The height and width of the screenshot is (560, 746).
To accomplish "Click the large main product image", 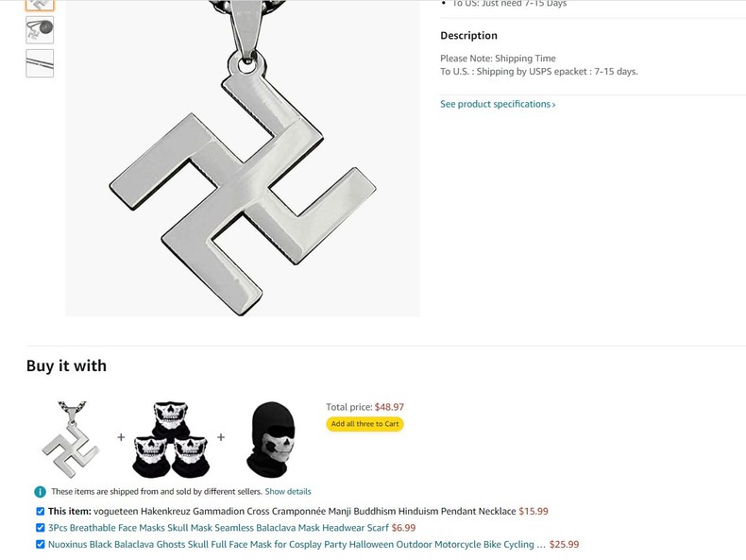I will tap(243, 159).
